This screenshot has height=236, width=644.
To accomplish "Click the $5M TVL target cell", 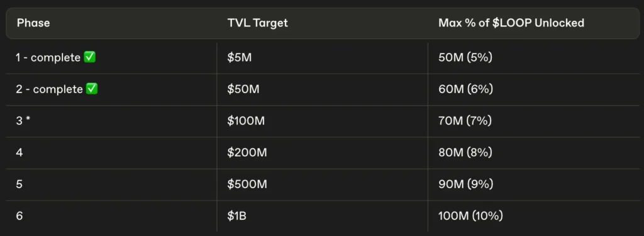I will pyautogui.click(x=323, y=58).
